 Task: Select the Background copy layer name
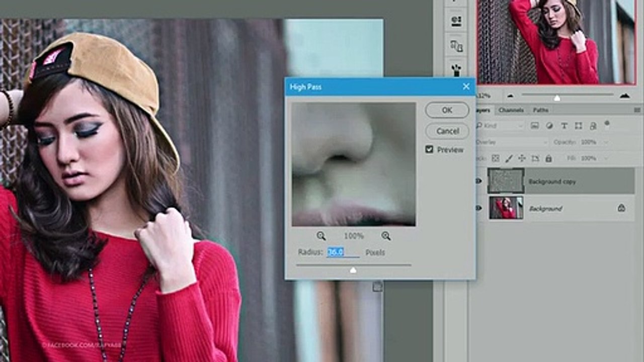(552, 182)
